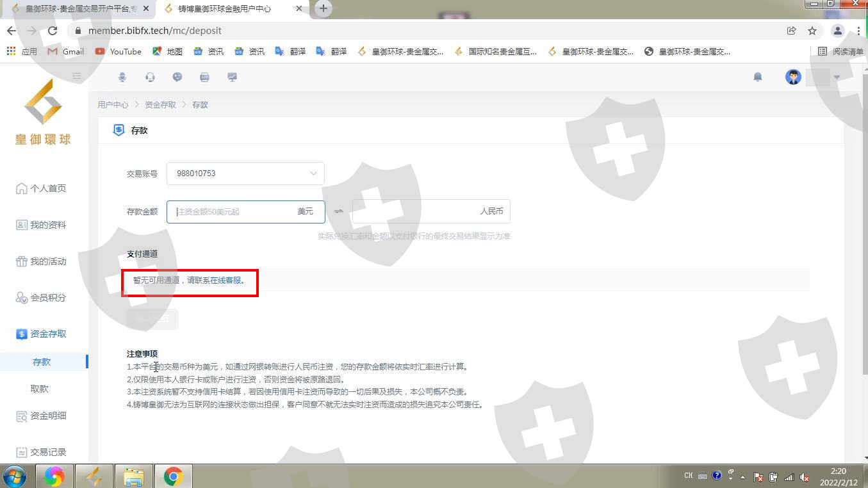Open a new browser tab
868x488 pixels.
click(x=323, y=8)
